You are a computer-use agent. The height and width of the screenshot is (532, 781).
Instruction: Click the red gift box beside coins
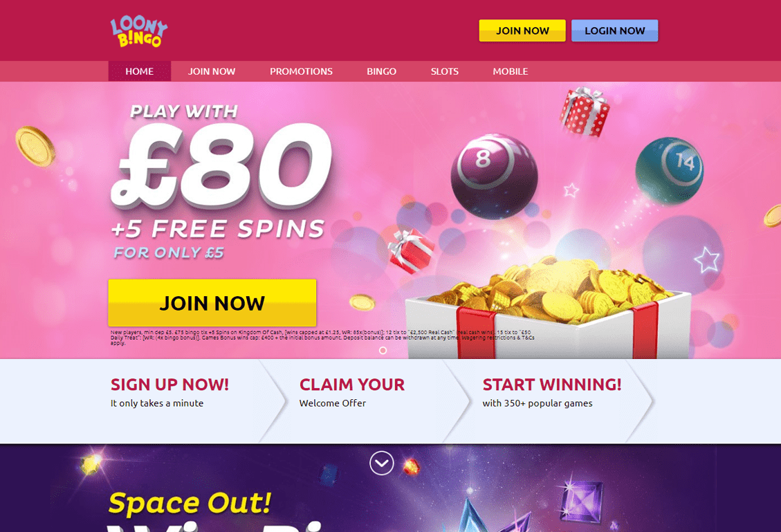[x=410, y=251]
